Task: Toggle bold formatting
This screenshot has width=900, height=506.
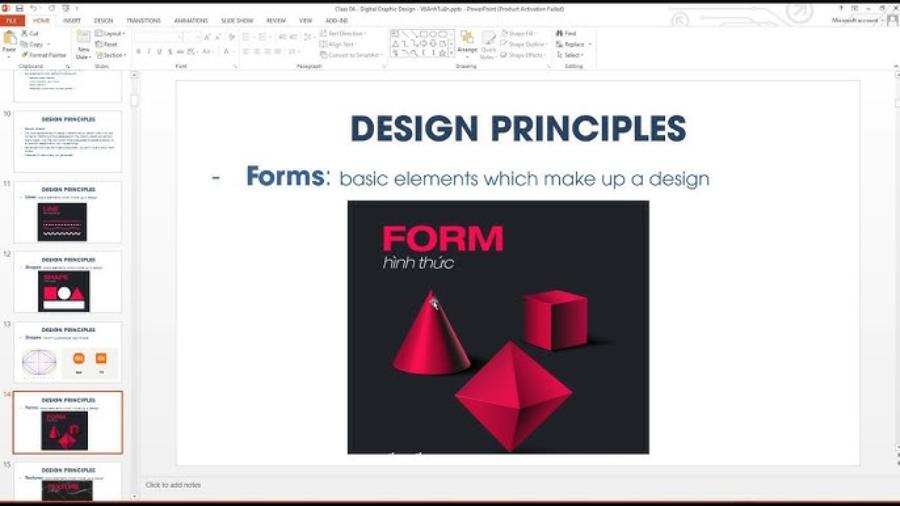Action: [x=138, y=52]
